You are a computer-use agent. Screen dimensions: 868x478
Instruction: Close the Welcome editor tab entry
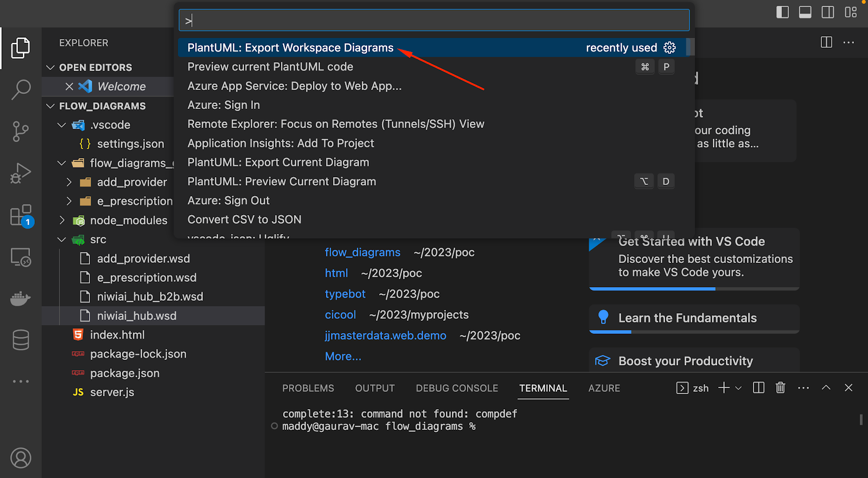click(x=69, y=86)
